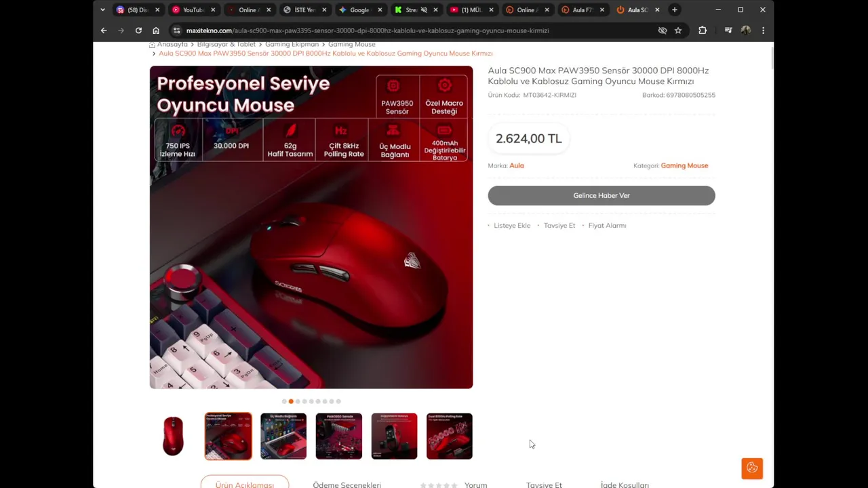Viewport: 868px width, 488px height.
Task: Click the Ürün Kodu MT03642-KIRMIZI text
Action: pyautogui.click(x=532, y=95)
